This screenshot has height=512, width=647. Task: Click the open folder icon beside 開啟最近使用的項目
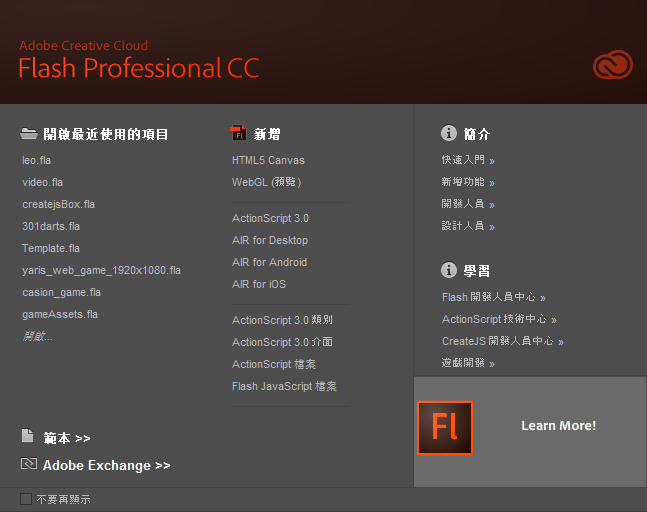[x=29, y=134]
